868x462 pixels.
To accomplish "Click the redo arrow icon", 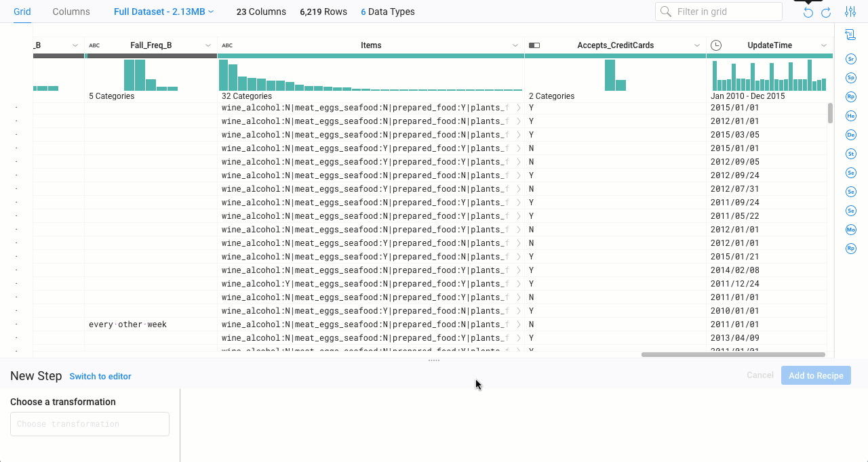I will 826,12.
